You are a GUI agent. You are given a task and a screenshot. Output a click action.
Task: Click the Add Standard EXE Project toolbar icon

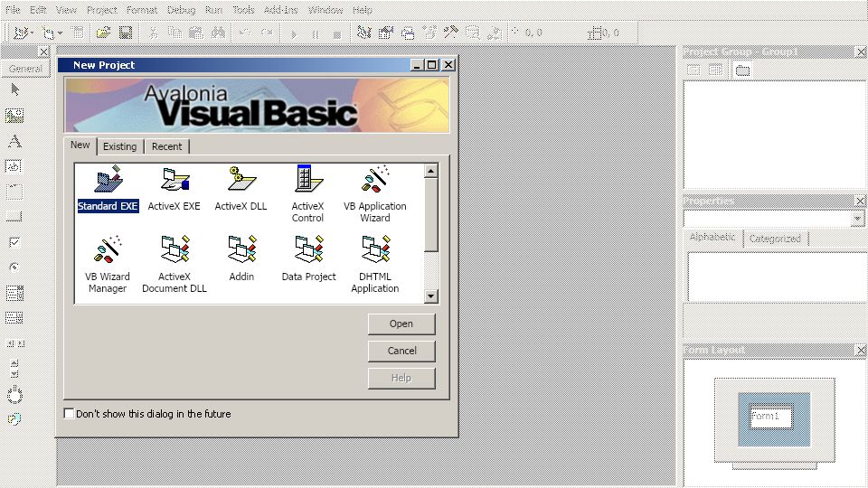coord(21,33)
